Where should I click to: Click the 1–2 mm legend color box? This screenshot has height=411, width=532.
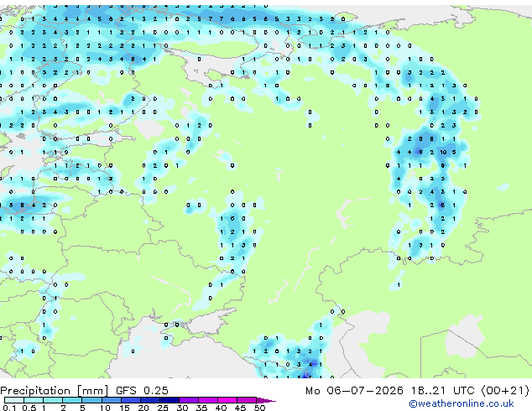(x=53, y=400)
